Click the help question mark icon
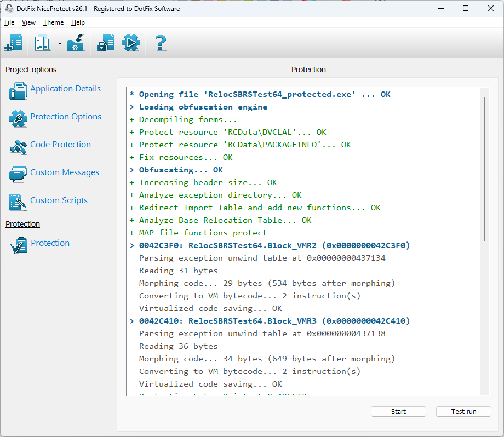 pyautogui.click(x=161, y=43)
